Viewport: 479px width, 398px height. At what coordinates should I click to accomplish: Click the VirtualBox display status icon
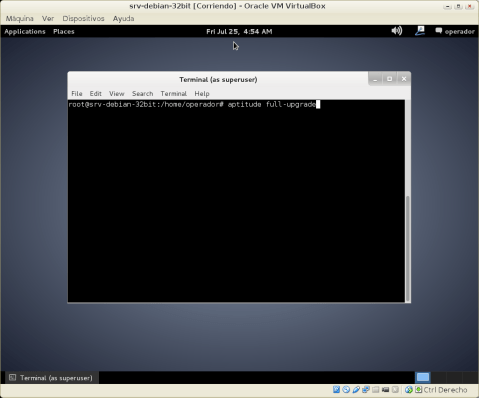click(x=385, y=390)
